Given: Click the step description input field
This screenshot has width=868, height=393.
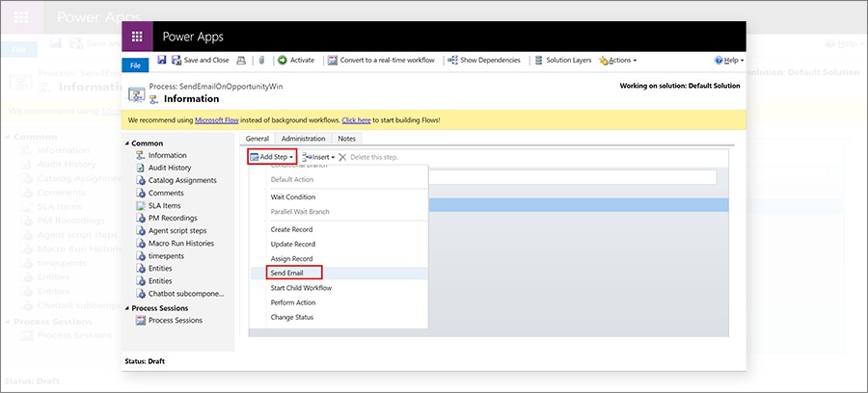Looking at the screenshot, I should coord(572,177).
